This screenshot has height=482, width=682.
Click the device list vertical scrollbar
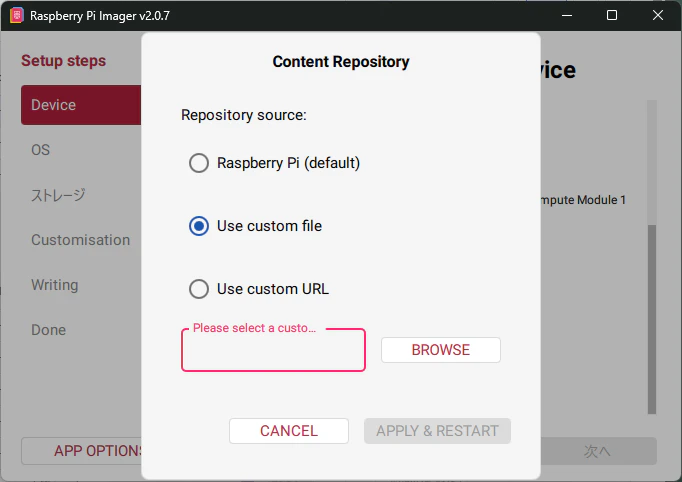tap(652, 319)
